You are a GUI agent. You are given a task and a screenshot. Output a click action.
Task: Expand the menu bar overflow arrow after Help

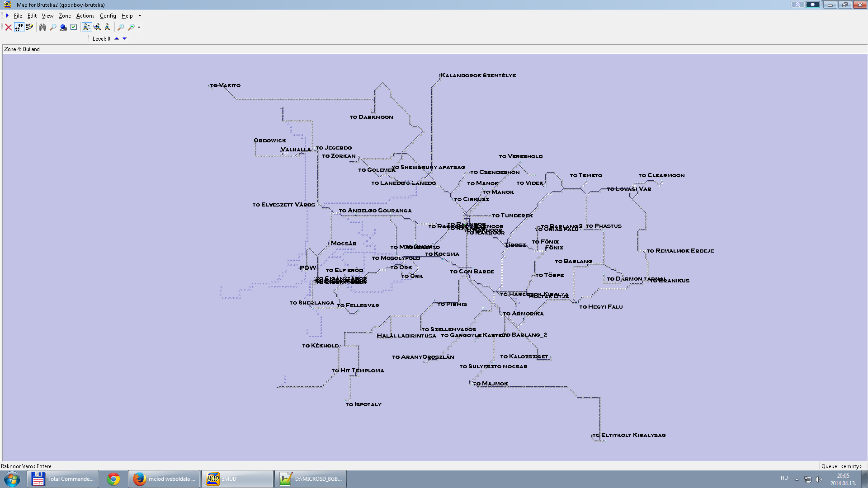coord(140,16)
